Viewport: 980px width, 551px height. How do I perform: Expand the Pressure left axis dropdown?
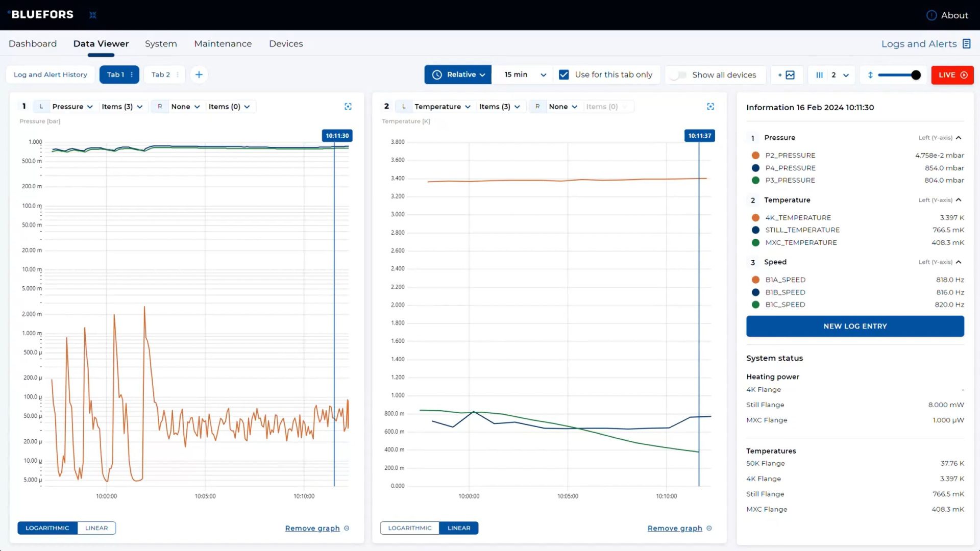coord(72,107)
